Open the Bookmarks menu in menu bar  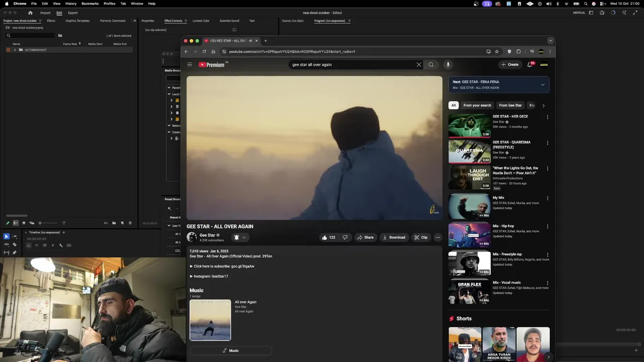90,4
